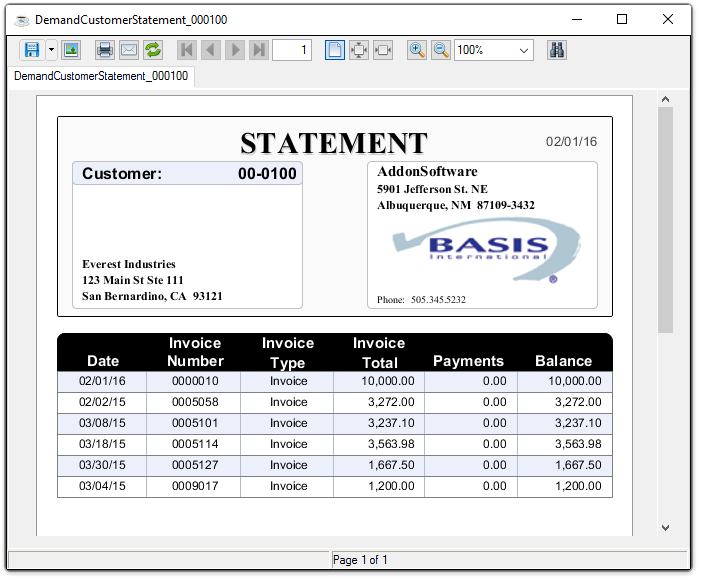This screenshot has width=701, height=580.
Task: Open search with the binoculars icon
Action: 557,50
